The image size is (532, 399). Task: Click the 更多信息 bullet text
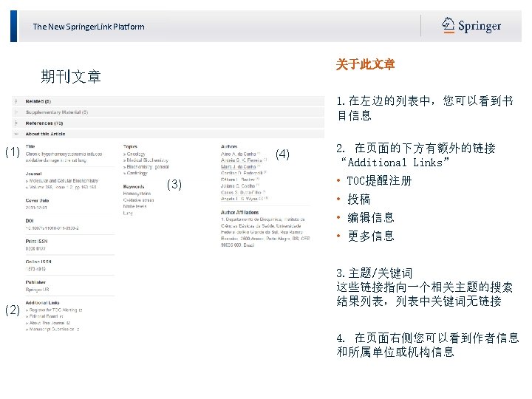pos(370,236)
